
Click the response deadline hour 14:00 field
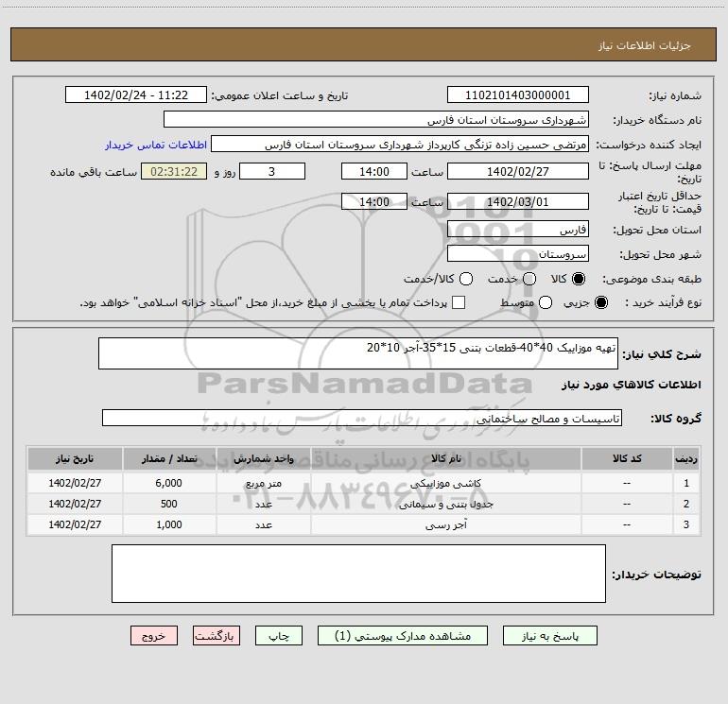click(374, 171)
